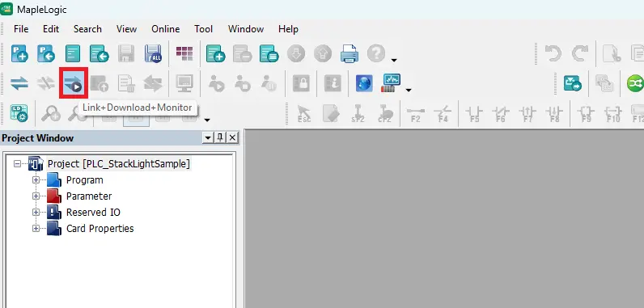Click the gray document with minus icon
Viewport: 644px width, 308px height.
click(x=242, y=53)
